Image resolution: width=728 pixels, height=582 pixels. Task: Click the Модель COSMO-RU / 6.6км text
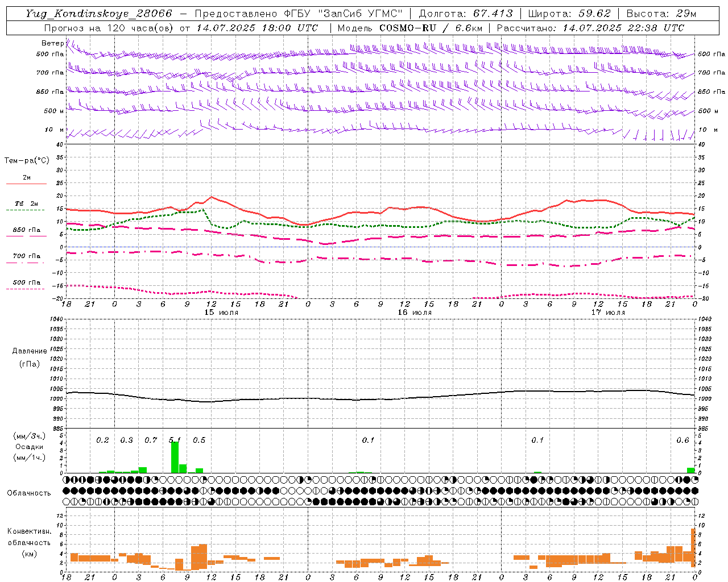(410, 28)
